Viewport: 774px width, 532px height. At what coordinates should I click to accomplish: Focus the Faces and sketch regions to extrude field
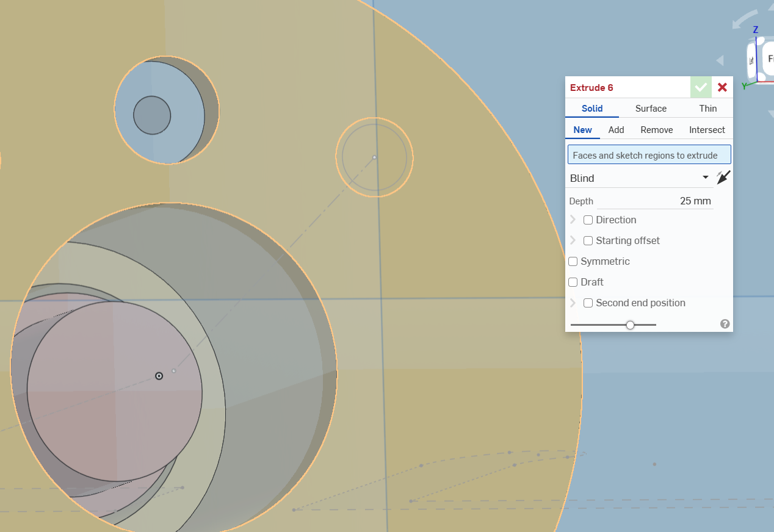point(649,155)
